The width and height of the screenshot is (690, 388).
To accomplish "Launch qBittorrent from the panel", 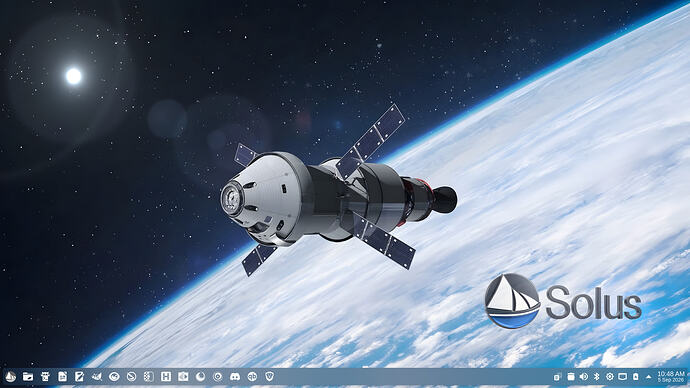I will 252,377.
